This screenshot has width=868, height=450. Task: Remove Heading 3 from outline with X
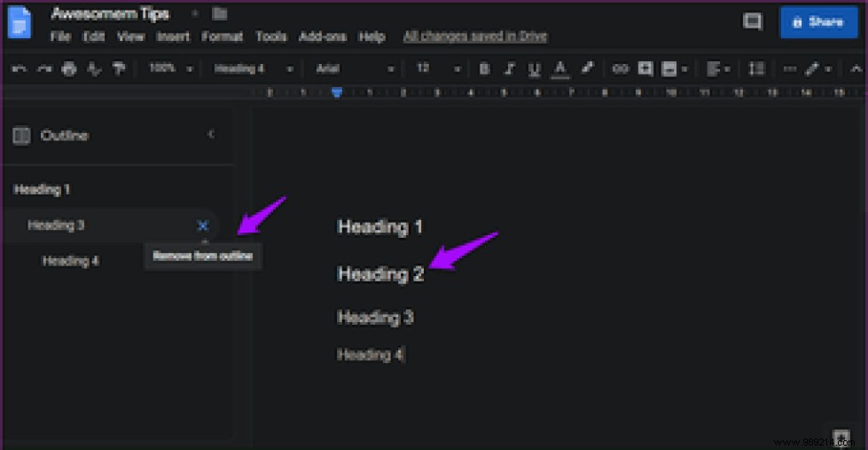(x=203, y=225)
